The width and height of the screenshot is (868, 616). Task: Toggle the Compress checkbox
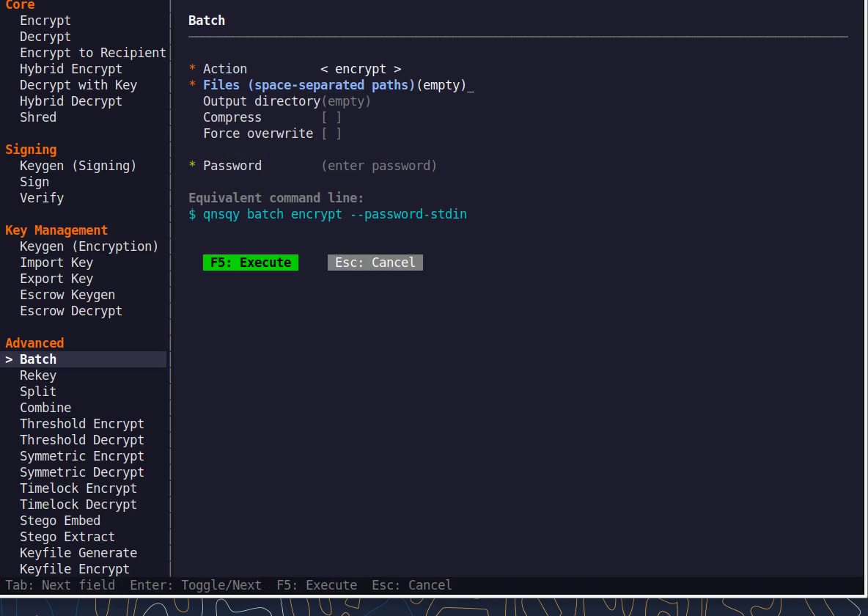coord(331,117)
